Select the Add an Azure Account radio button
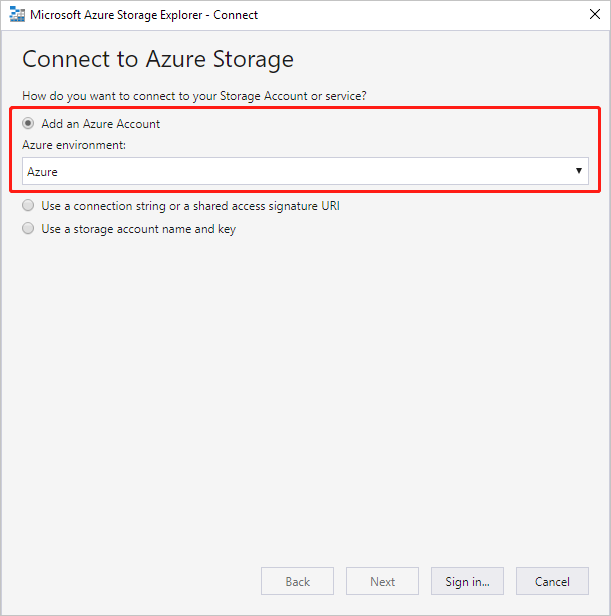 [x=28, y=124]
